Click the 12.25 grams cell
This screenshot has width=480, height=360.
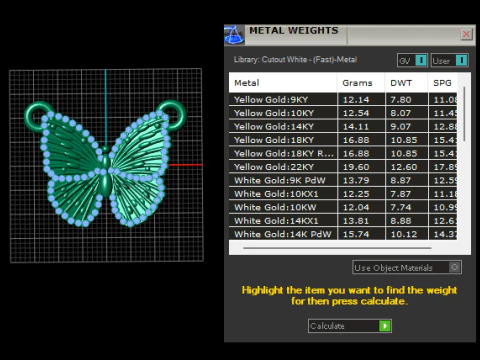click(361, 194)
